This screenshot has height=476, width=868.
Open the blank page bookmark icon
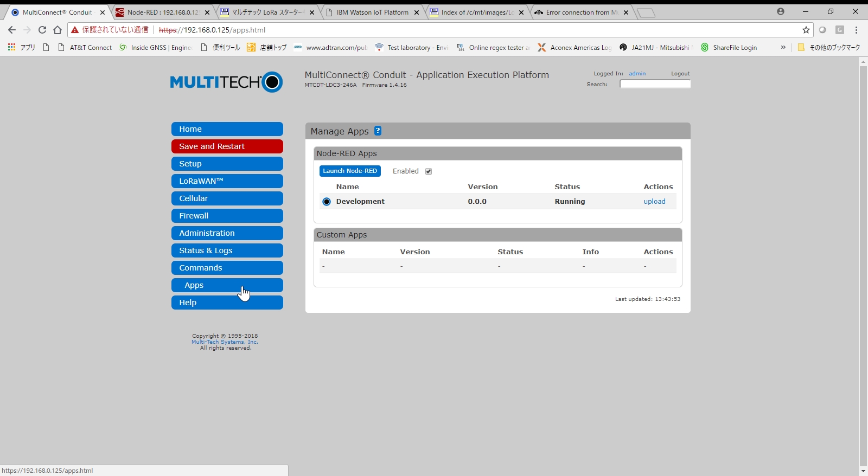[x=46, y=47]
